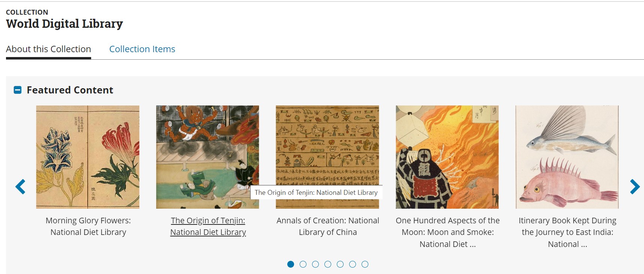Select the fourth carousel page dot
This screenshot has height=274, width=644.
tap(328, 264)
